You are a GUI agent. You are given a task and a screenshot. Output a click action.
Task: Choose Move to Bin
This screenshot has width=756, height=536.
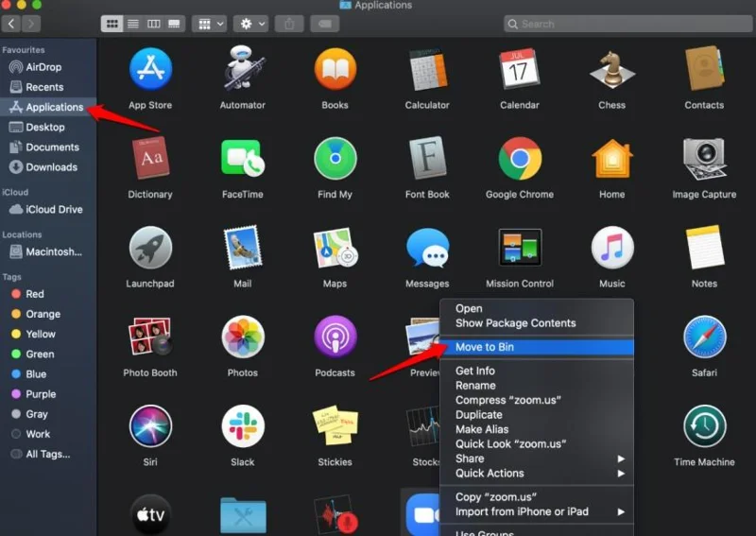click(x=537, y=347)
